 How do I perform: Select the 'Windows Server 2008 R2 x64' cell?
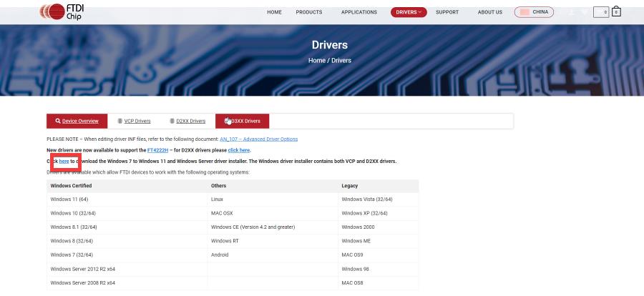[127, 283]
